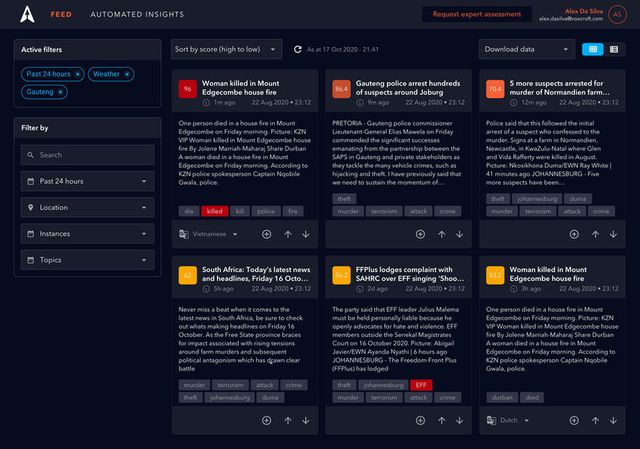Upvote the score 53.2 house fire card

point(596,420)
